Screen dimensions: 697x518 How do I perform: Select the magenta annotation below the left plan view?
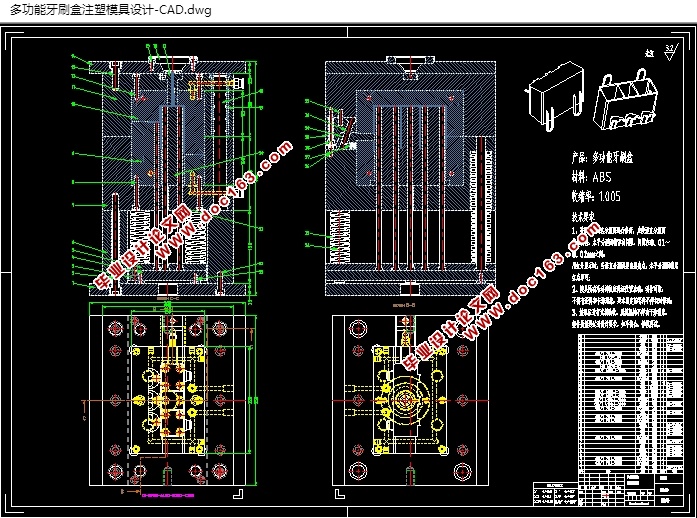[168, 495]
